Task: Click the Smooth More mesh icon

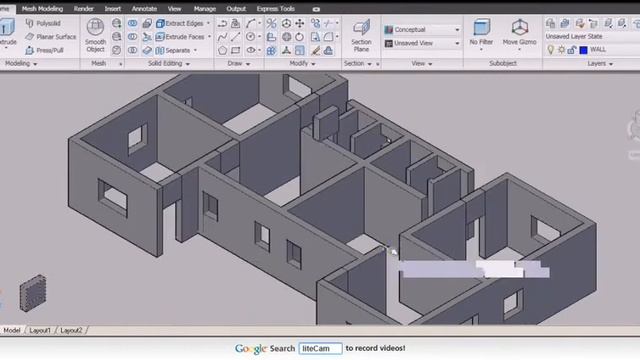Action: (117, 23)
